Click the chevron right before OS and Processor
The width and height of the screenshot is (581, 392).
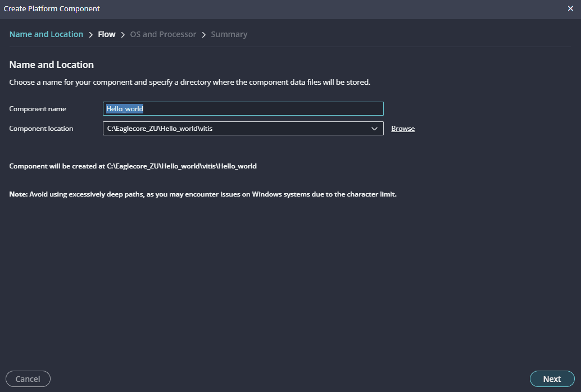click(x=122, y=35)
